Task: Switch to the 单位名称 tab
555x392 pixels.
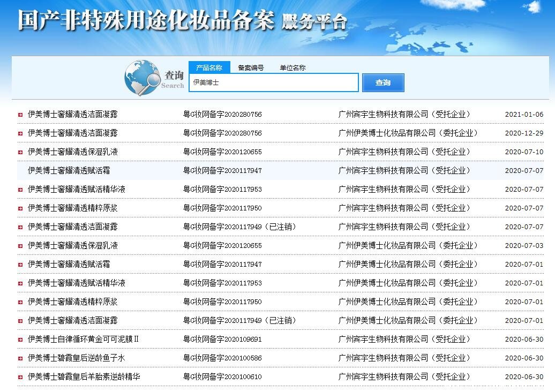Action: point(292,67)
